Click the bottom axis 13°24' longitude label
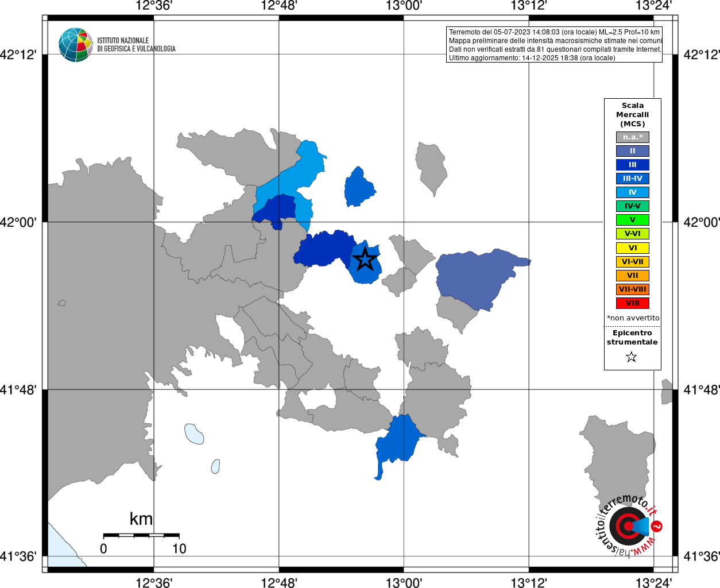The width and height of the screenshot is (720, 588). [653, 582]
